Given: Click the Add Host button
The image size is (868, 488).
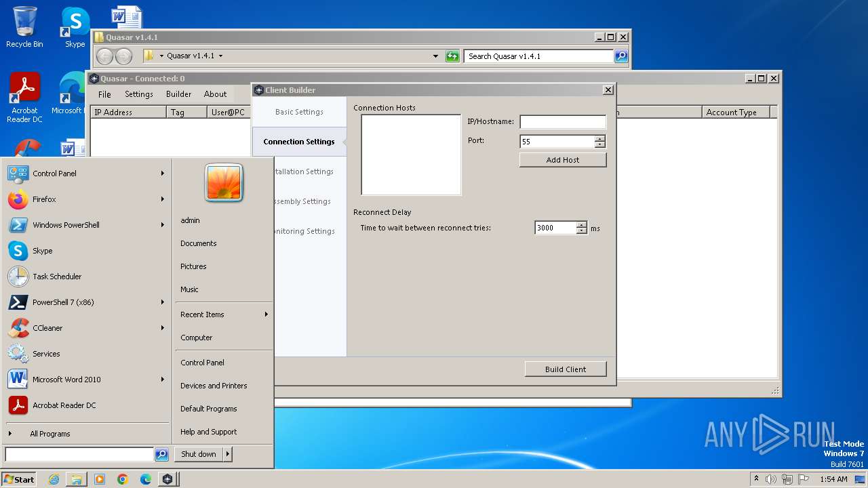Looking at the screenshot, I should [563, 160].
